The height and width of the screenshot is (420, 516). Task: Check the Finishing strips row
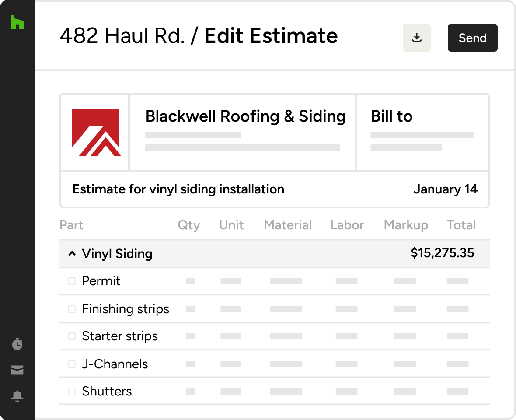pyautogui.click(x=71, y=309)
